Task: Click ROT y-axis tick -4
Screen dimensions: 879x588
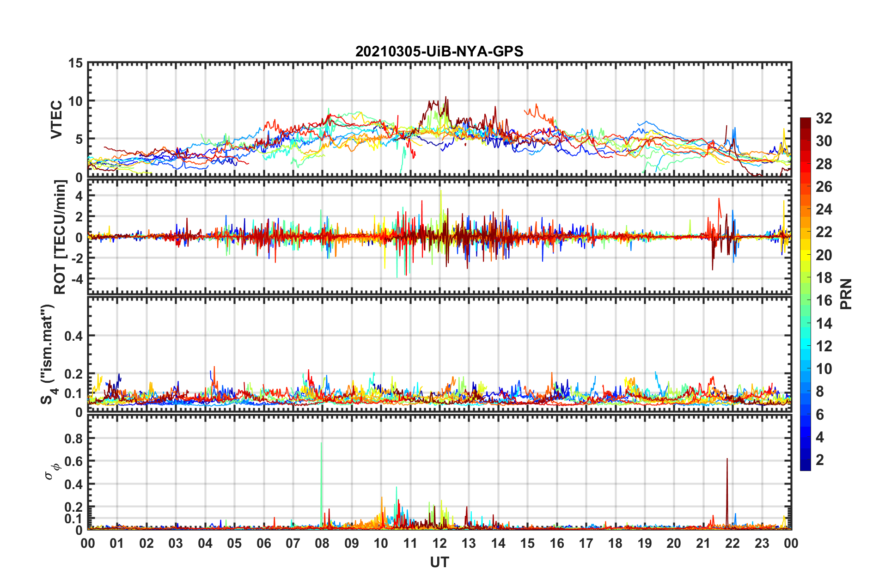Action: 76,279
